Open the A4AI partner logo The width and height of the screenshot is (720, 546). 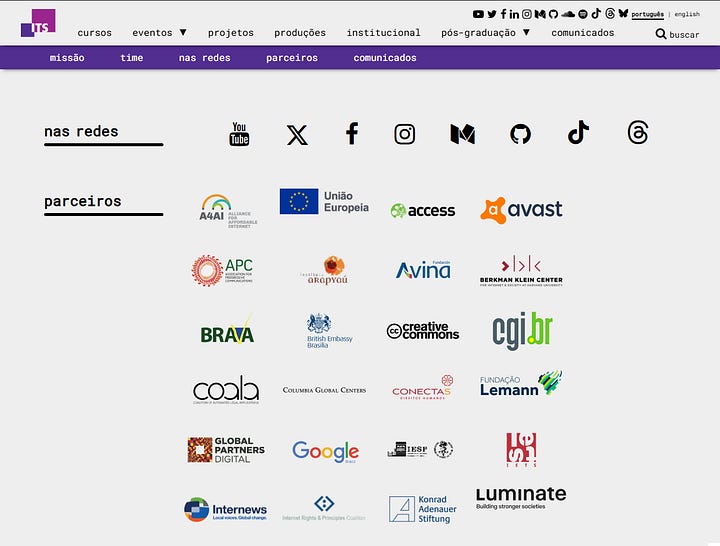(228, 211)
